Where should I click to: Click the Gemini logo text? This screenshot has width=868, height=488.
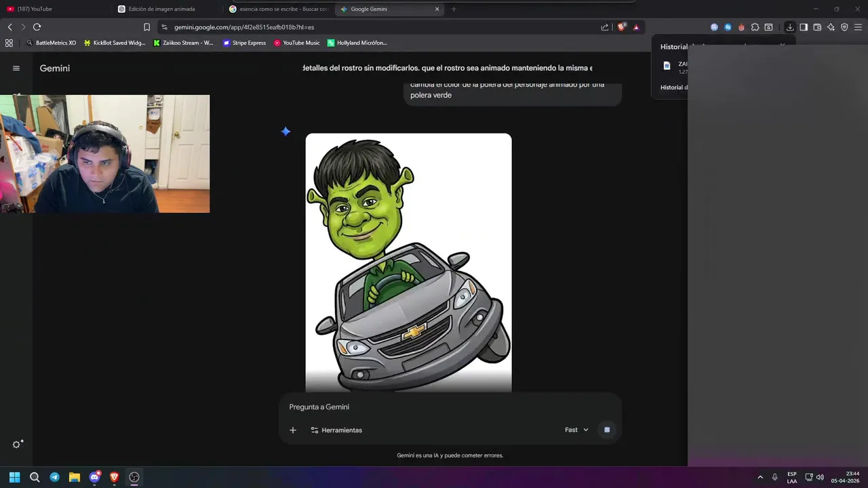(55, 68)
